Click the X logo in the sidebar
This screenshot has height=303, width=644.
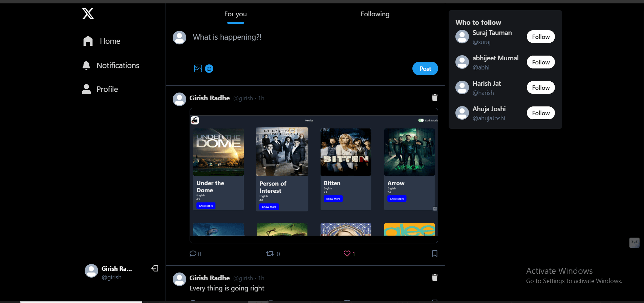(88, 14)
